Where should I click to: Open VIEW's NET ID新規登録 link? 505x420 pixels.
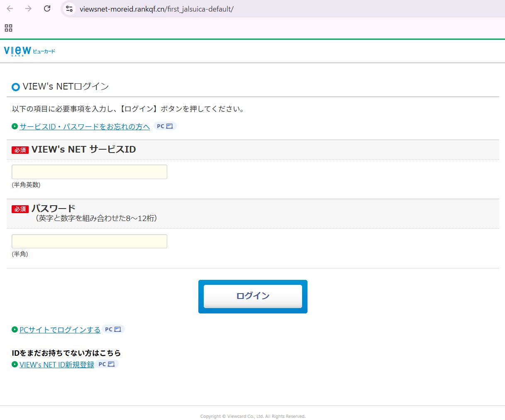tap(57, 364)
